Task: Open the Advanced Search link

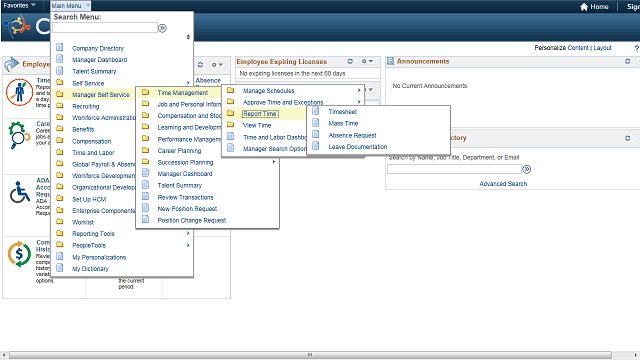Action: [x=503, y=184]
